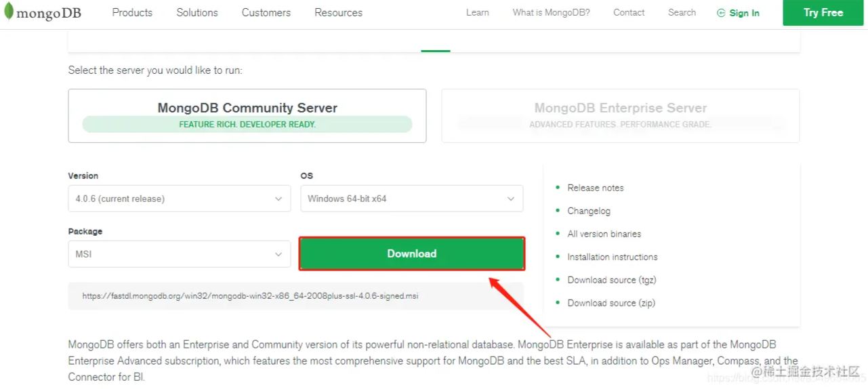Select the MongoDB Community Server card

[247, 116]
